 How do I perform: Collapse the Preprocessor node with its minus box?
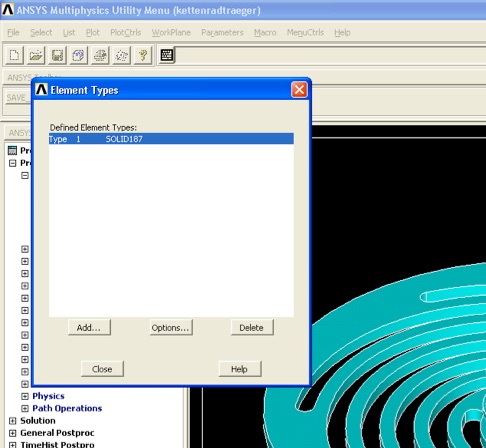coord(12,163)
